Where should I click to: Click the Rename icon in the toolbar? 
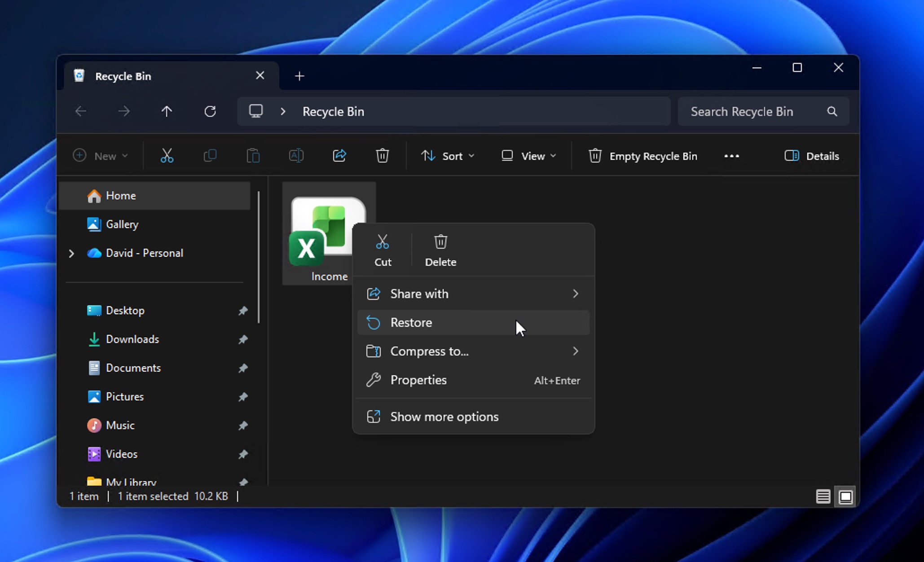tap(296, 156)
